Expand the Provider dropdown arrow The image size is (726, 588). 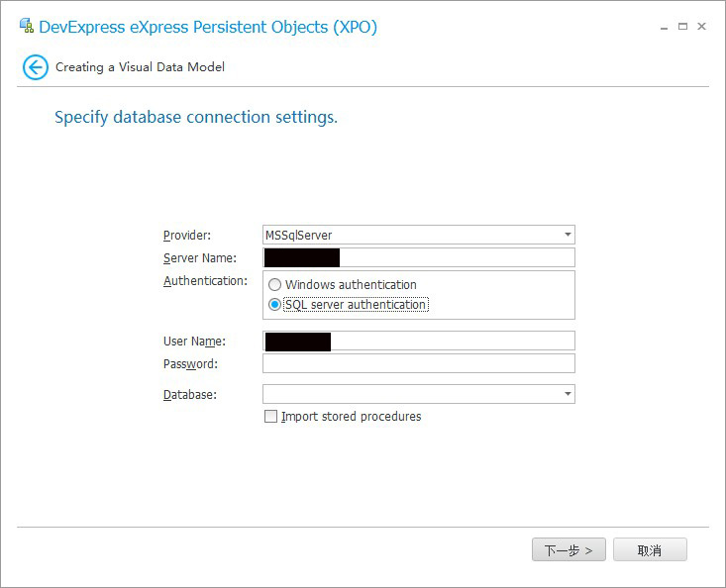click(x=568, y=236)
